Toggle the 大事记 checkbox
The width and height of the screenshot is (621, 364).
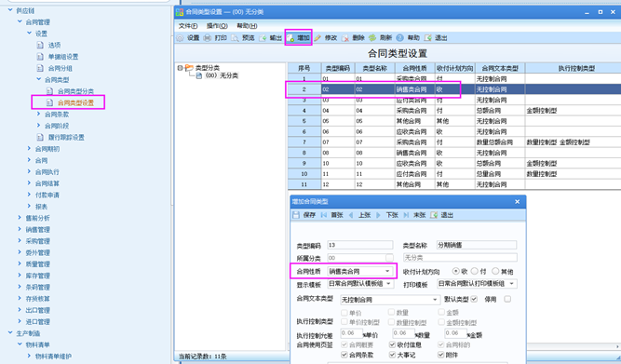[392, 355]
